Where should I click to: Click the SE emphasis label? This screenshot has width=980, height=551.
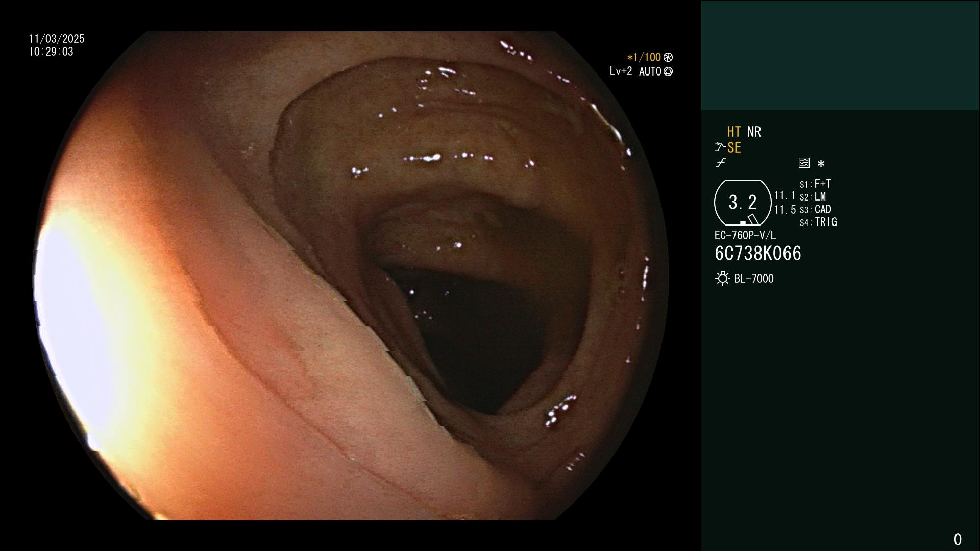(734, 147)
